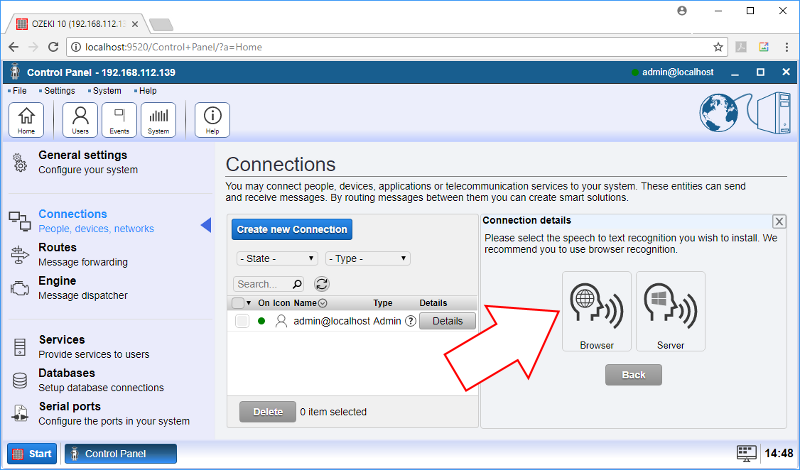Click the System toolbar icon
The image size is (800, 470).
[x=158, y=119]
